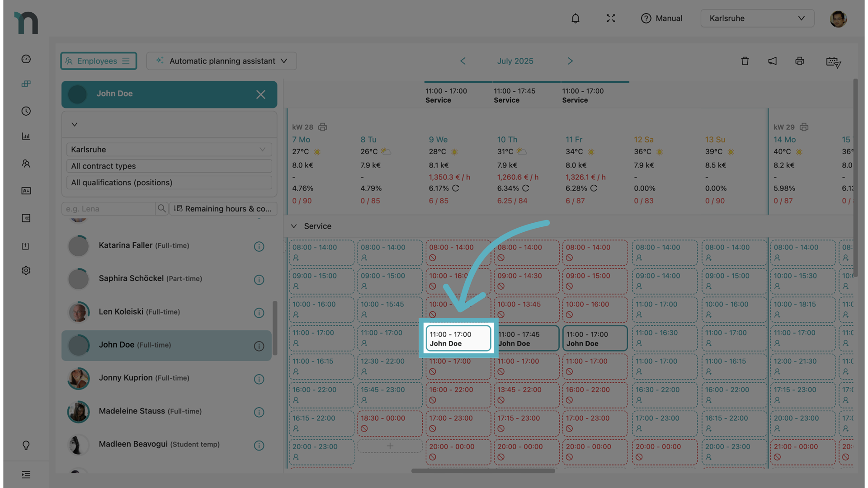Deselect John Doe using the X
Screen dimensions: 868x488
(x=260, y=94)
